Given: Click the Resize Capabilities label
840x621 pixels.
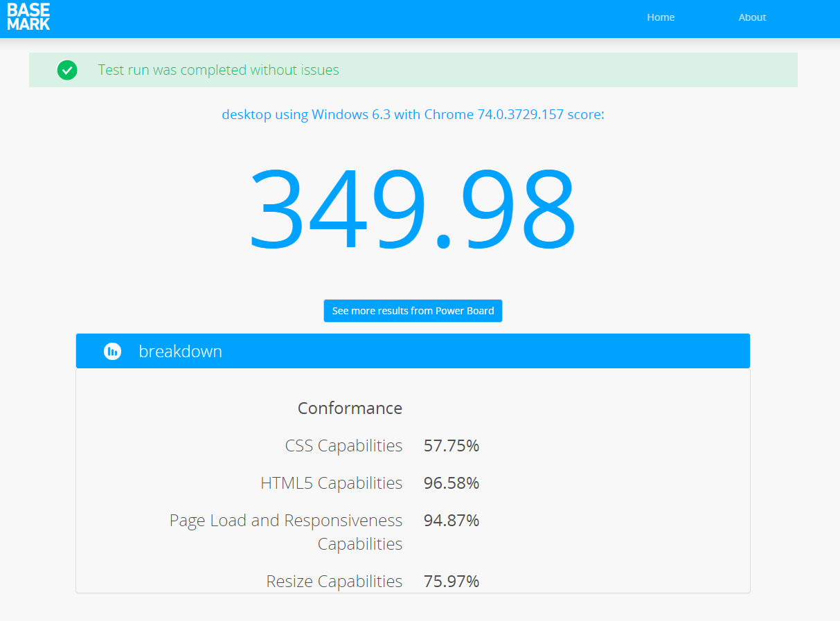Looking at the screenshot, I should coord(334,582).
